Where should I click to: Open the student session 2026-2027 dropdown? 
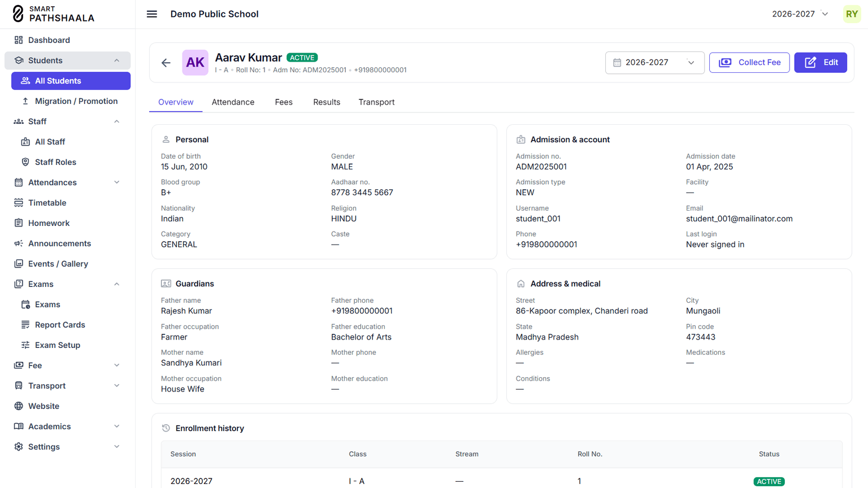[x=654, y=63]
